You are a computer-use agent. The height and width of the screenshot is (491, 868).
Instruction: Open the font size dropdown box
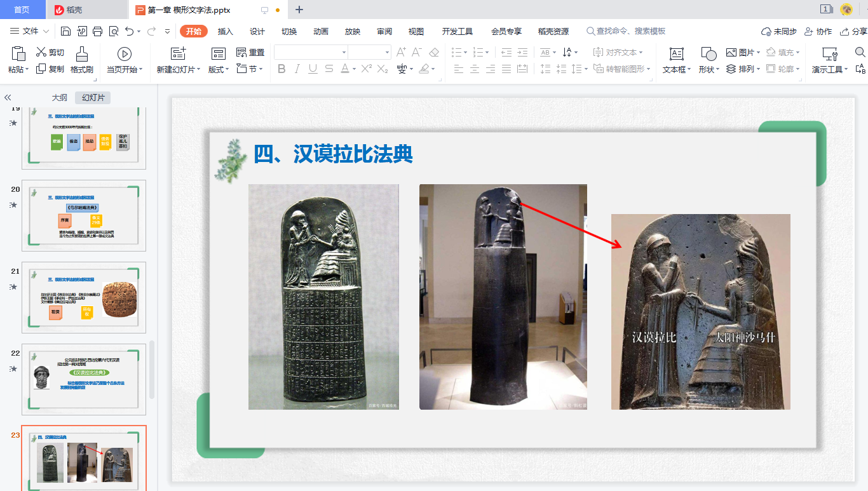coord(369,52)
